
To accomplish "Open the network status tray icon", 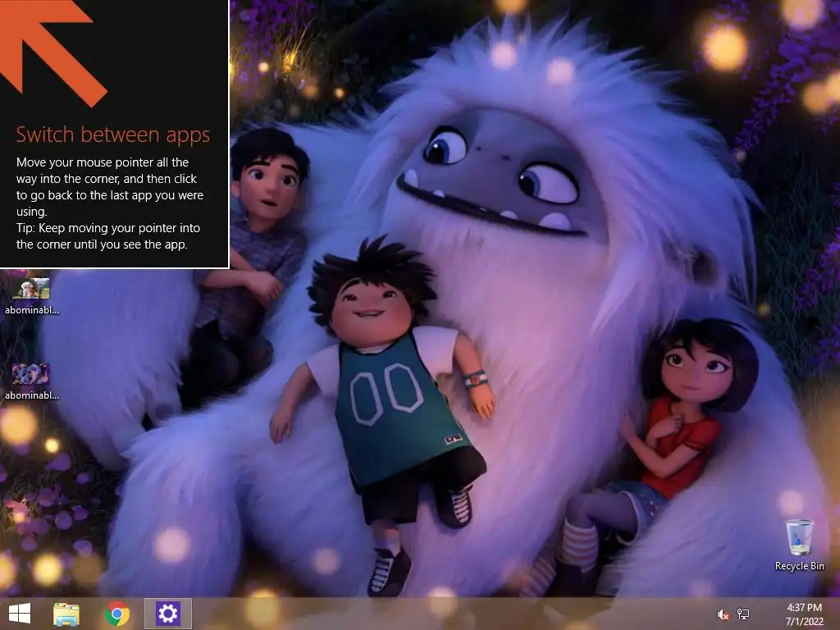I will point(743,614).
